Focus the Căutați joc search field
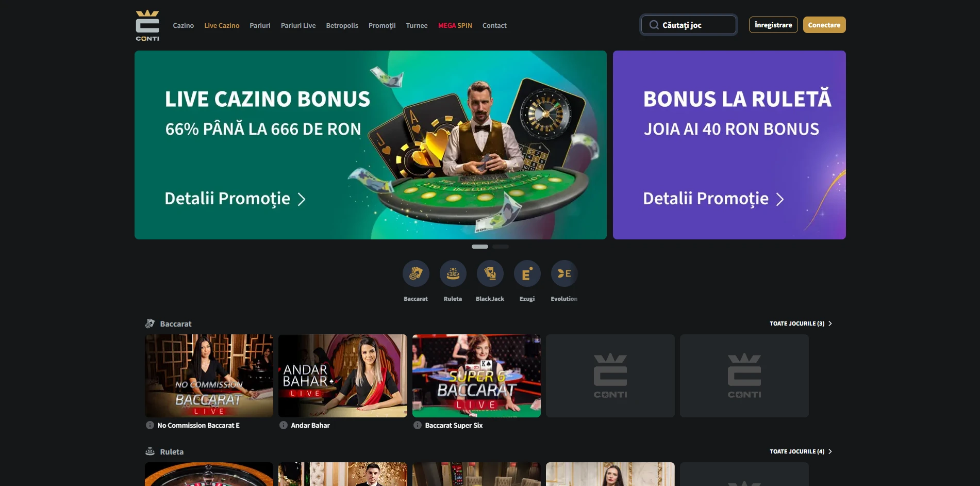Image resolution: width=980 pixels, height=486 pixels. tap(689, 25)
